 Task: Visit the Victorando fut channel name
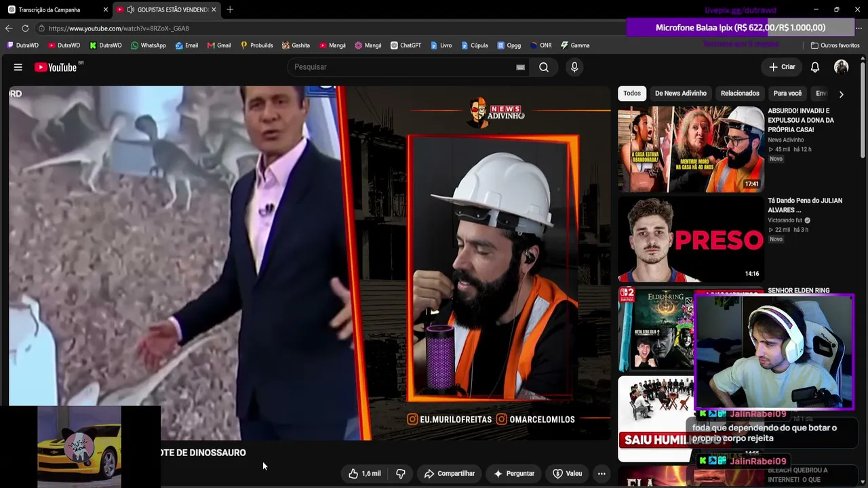tap(785, 220)
